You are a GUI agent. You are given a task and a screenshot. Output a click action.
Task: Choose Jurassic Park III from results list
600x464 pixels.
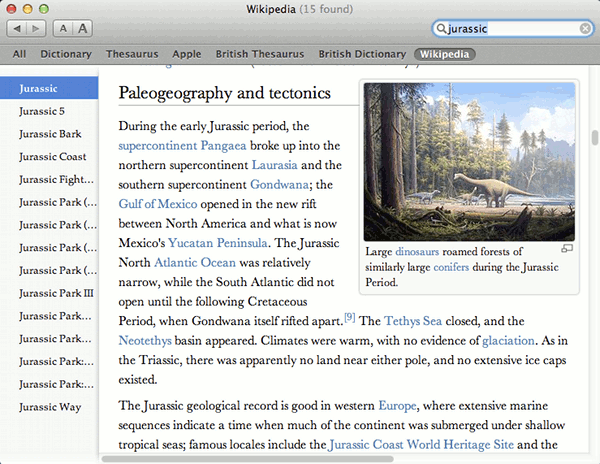click(x=55, y=293)
